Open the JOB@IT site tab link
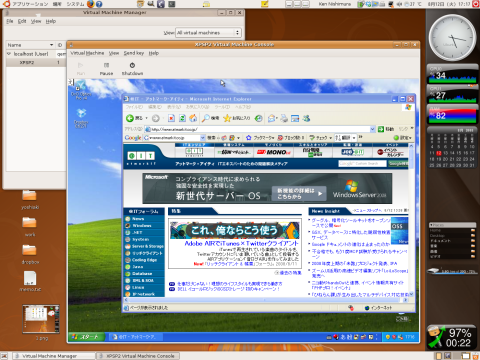The width and height of the screenshot is (480, 360). pyautogui.click(x=352, y=152)
